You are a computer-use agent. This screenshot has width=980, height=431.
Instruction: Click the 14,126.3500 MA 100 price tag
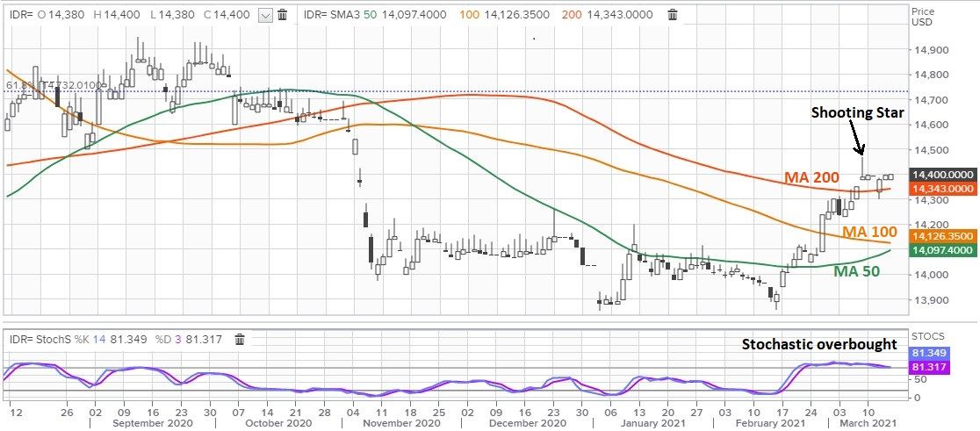[944, 237]
